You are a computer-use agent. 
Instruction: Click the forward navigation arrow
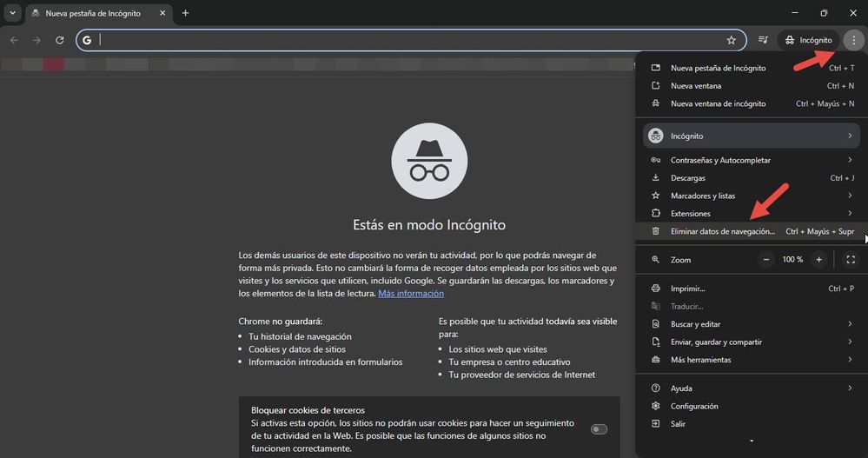(x=36, y=40)
